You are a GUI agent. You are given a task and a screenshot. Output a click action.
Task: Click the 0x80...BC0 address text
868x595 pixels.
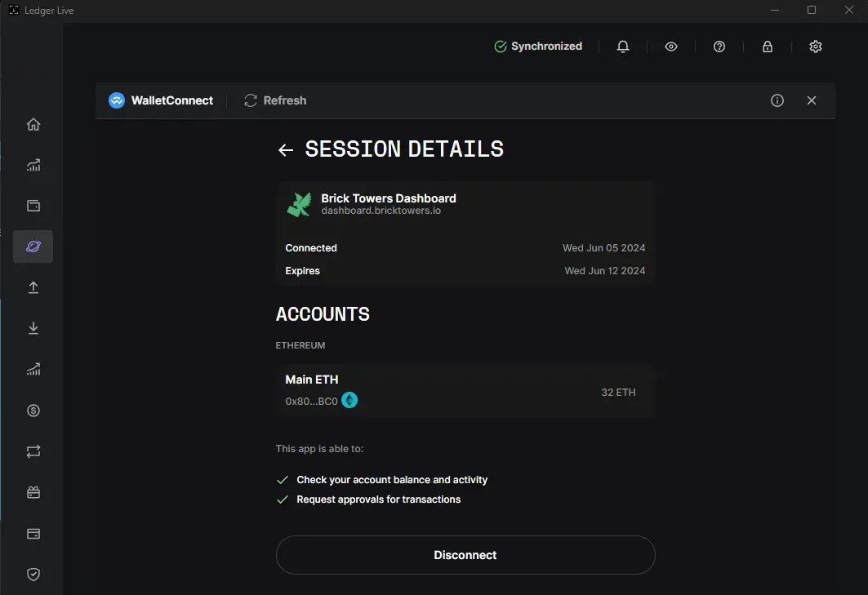(x=311, y=402)
